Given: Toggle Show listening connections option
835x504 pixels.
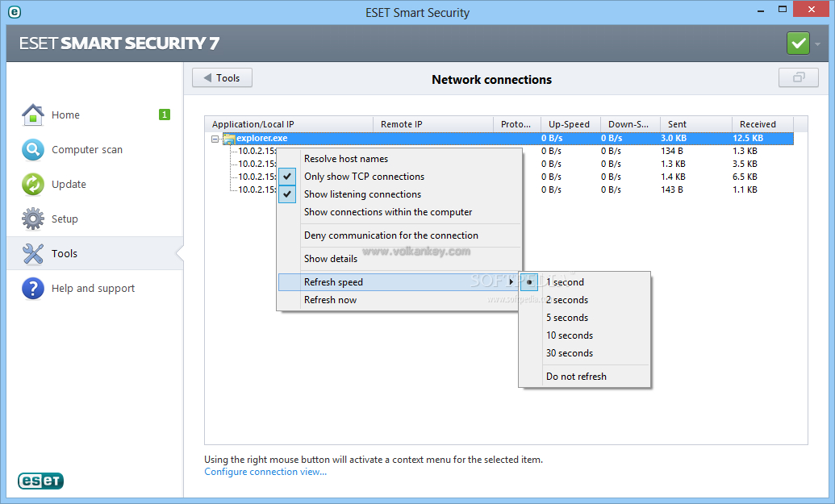Looking at the screenshot, I should point(362,194).
